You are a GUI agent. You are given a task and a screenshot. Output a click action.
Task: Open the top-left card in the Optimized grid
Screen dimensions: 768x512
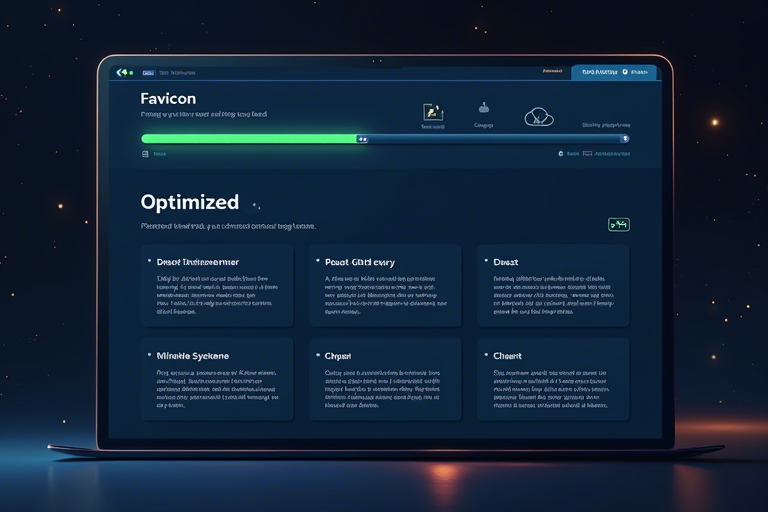pyautogui.click(x=218, y=285)
